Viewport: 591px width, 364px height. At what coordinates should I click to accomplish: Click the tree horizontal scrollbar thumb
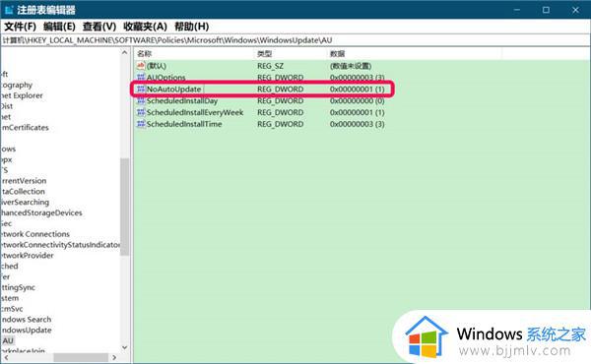tap(80, 357)
